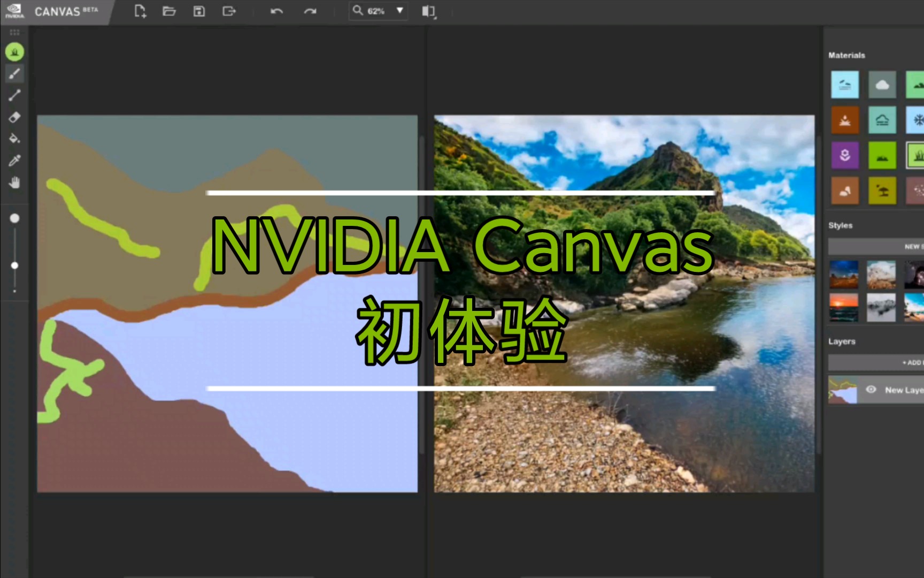Apply the orange sunset sea style
The width and height of the screenshot is (924, 578).
pyautogui.click(x=844, y=307)
